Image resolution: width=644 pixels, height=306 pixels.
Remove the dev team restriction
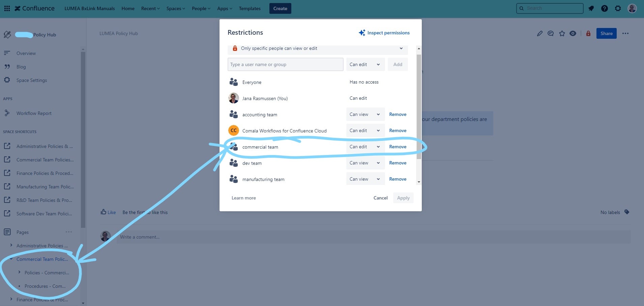(398, 163)
